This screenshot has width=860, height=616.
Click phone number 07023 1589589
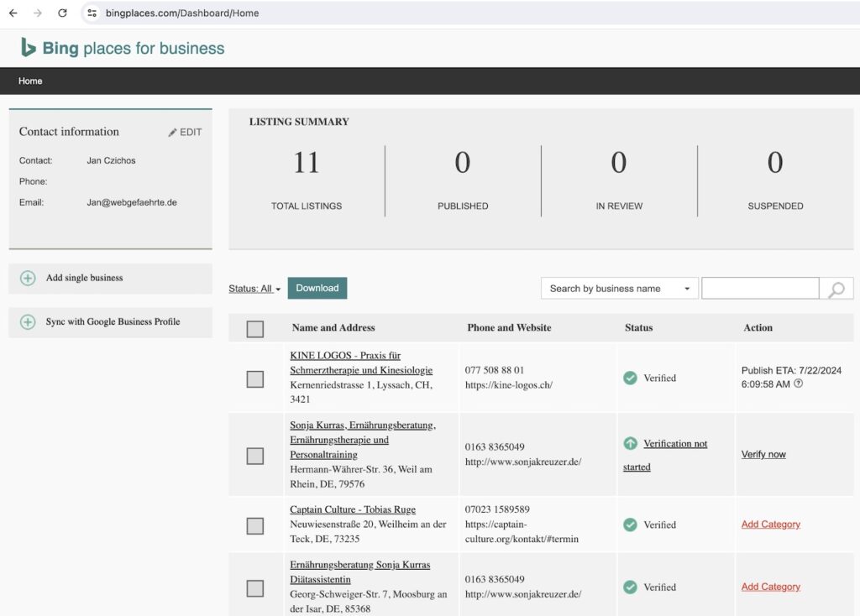[497, 509]
